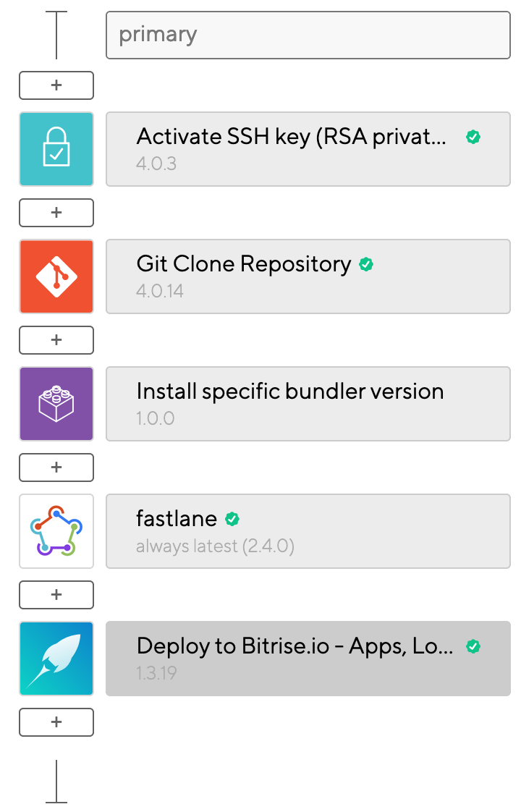This screenshot has height=812, width=521.
Task: Click the fastlane colorful pentagon icon
Action: pos(56,531)
